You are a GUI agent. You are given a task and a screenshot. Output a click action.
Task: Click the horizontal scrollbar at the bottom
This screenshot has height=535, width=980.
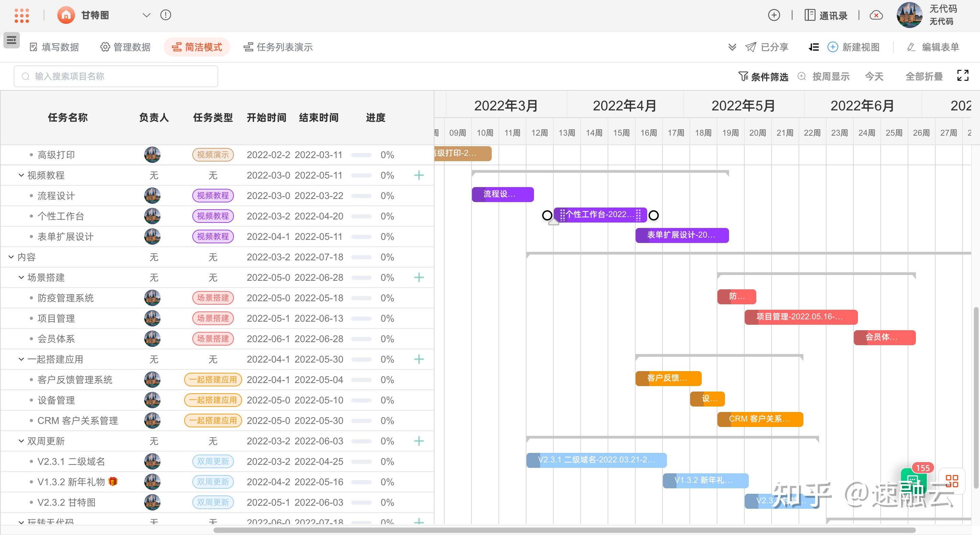tap(565, 530)
